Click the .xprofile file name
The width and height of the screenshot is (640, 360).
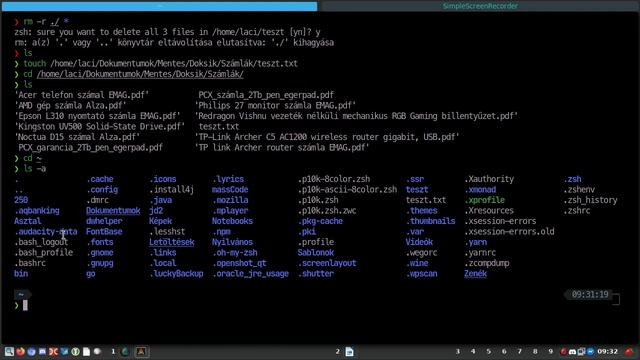tap(484, 200)
